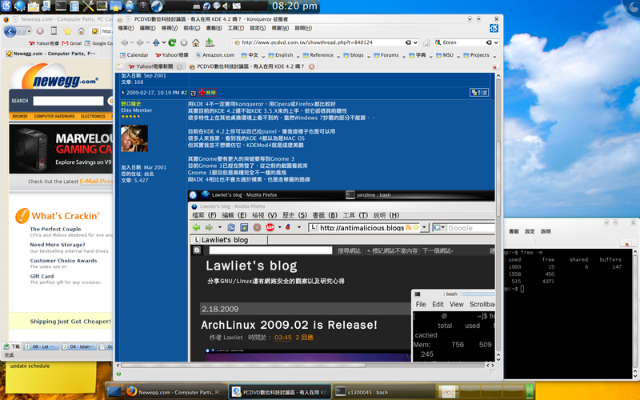Image resolution: width=640 pixels, height=400 pixels.
Task: Open the ELECTRONICS tab on Newegg
Action: 93,116
